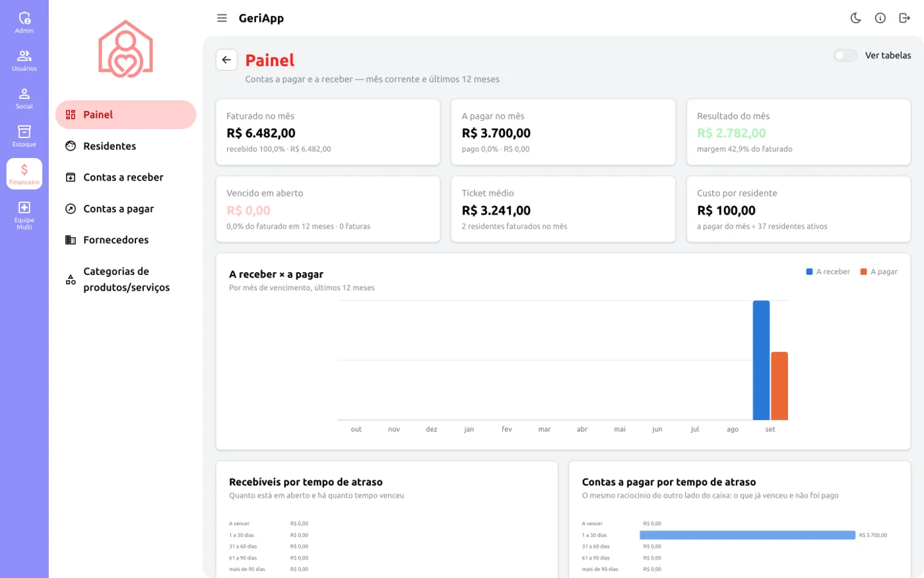Click the R$ 3.241,00 Ticket médio value
Viewport: 924px width, 578px height.
[496, 211]
